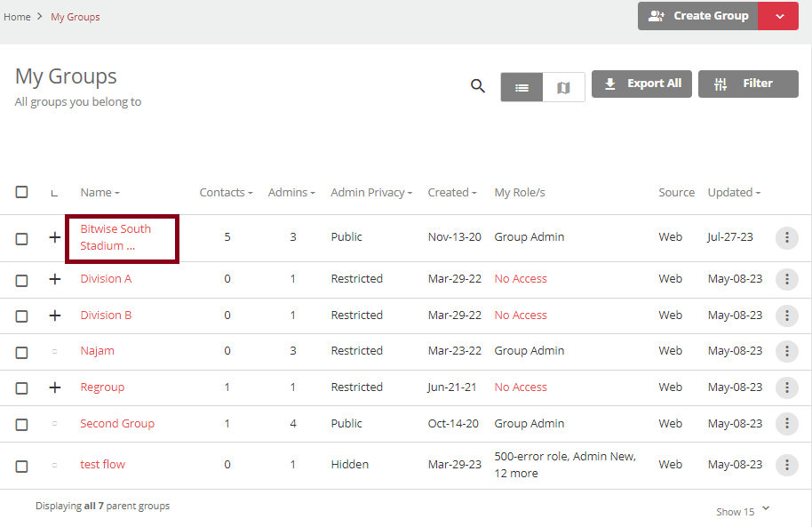The height and width of the screenshot is (527, 812).
Task: Click No Access role for Regroup
Action: tap(521, 387)
